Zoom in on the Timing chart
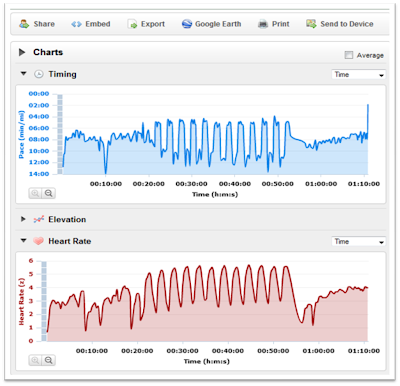 35,193
